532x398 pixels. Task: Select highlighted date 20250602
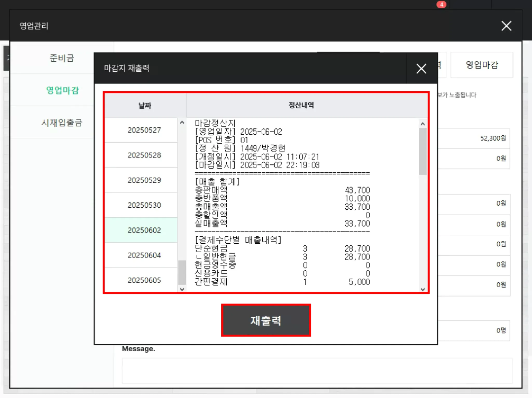[144, 230]
